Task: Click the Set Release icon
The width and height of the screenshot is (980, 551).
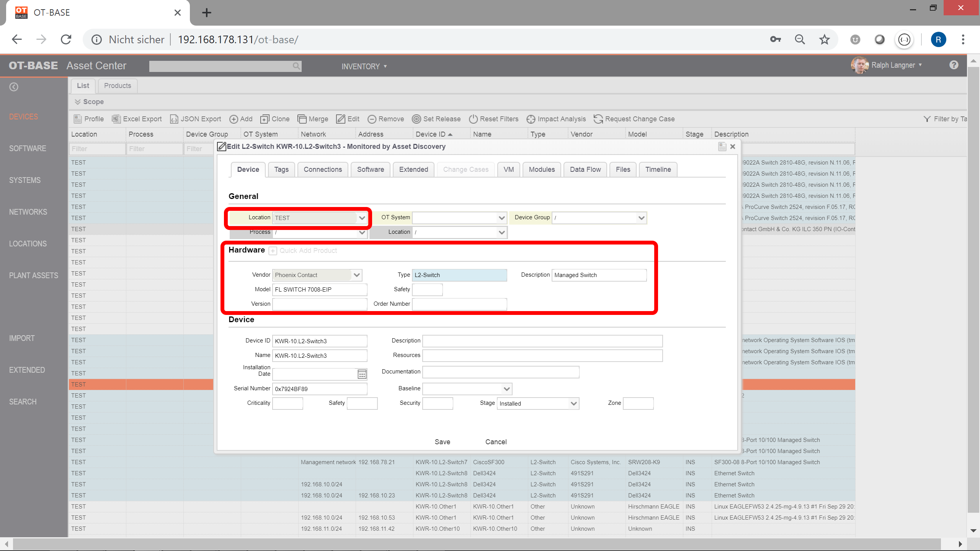Action: pyautogui.click(x=416, y=119)
